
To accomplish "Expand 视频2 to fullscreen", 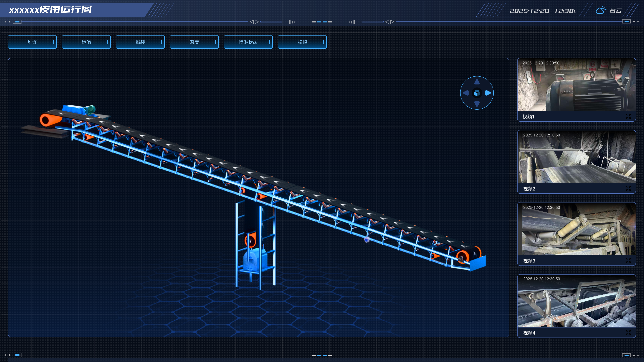I will point(628,188).
